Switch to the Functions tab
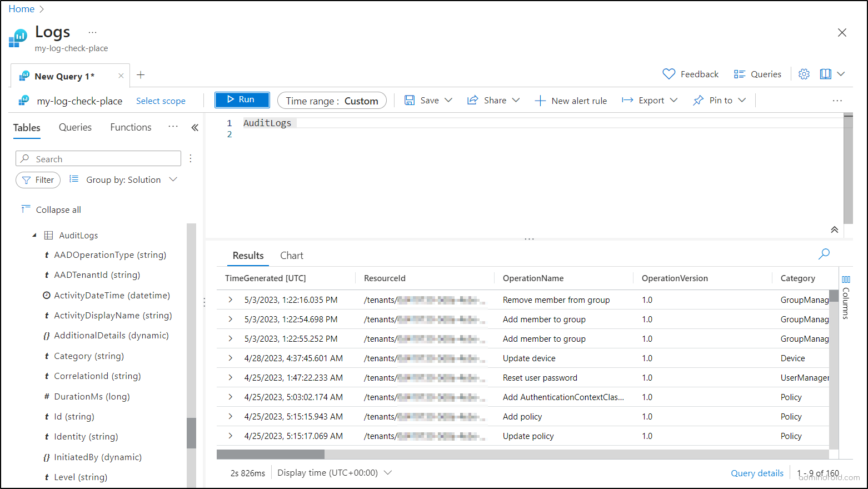868x489 pixels. 130,127
